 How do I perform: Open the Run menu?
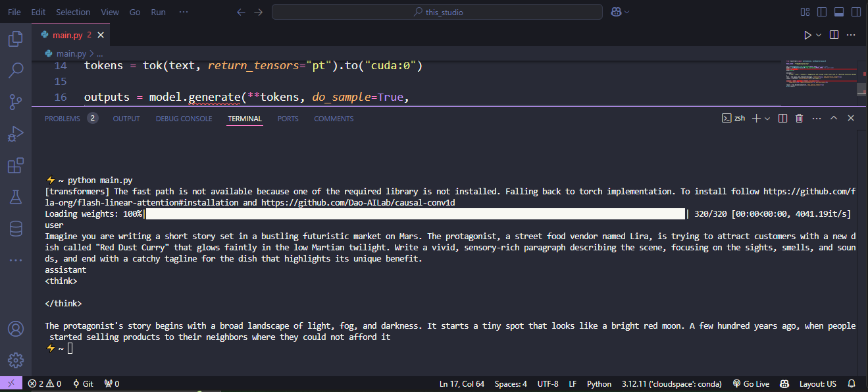158,12
